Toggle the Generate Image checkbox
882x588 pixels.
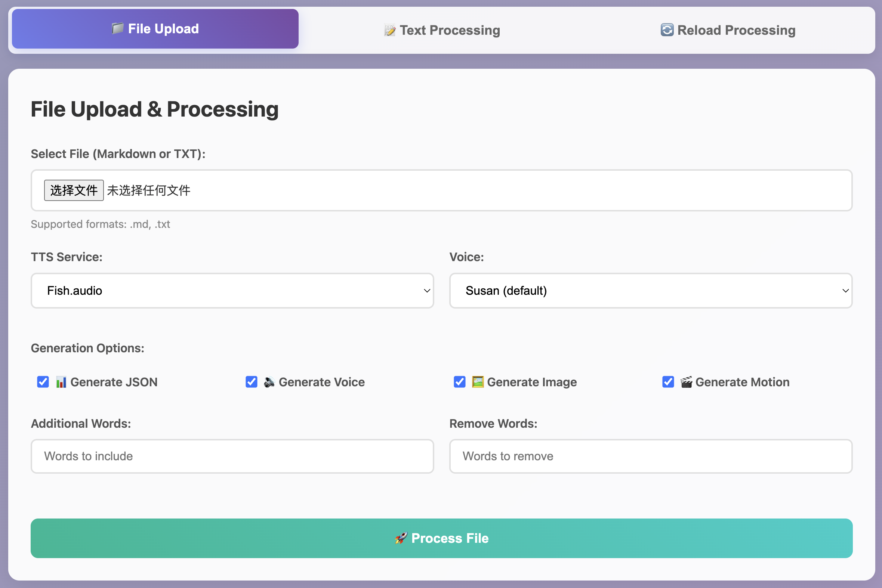[460, 382]
